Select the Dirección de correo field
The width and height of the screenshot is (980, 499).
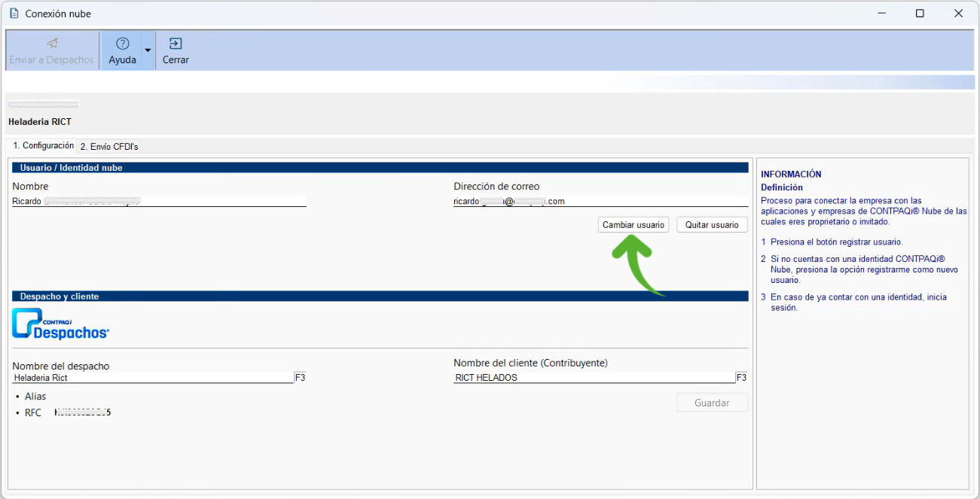[600, 201]
